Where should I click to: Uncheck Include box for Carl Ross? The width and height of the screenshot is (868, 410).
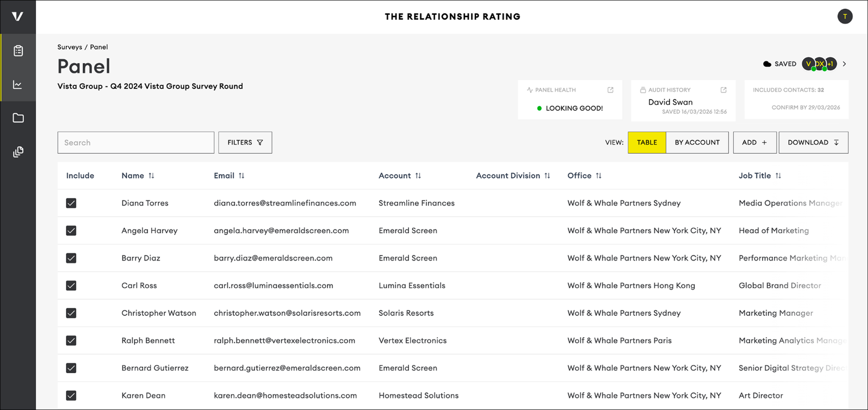point(71,285)
